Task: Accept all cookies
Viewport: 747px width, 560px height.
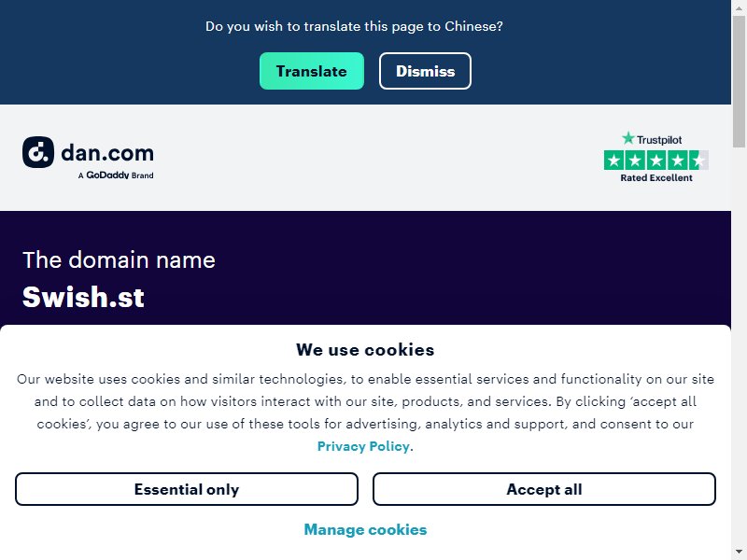Action: tap(544, 489)
